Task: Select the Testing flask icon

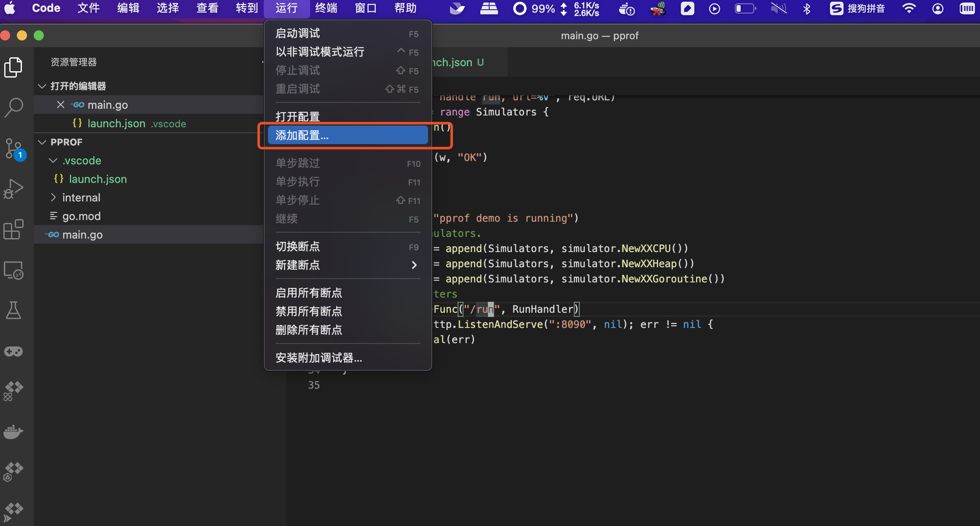Action: (13, 311)
